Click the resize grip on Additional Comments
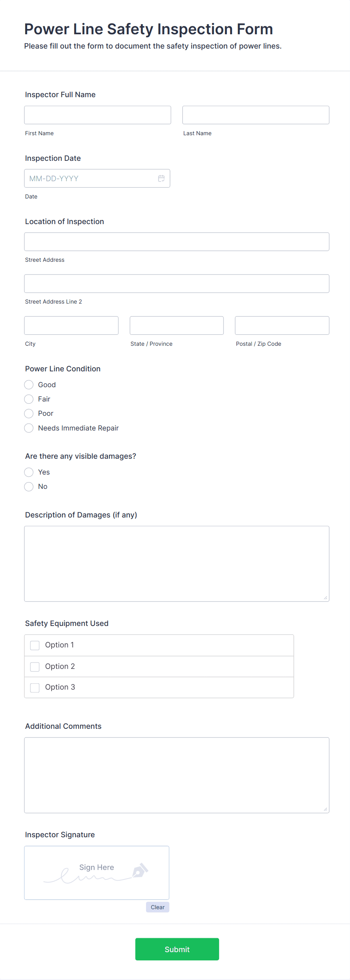The image size is (350, 980). tap(326, 809)
